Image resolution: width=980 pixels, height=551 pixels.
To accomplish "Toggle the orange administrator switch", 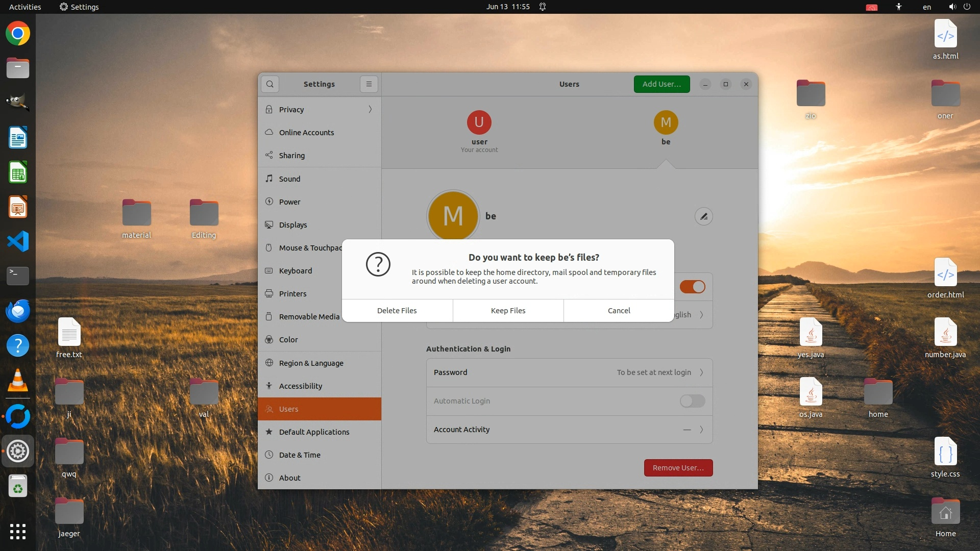I will pos(692,287).
